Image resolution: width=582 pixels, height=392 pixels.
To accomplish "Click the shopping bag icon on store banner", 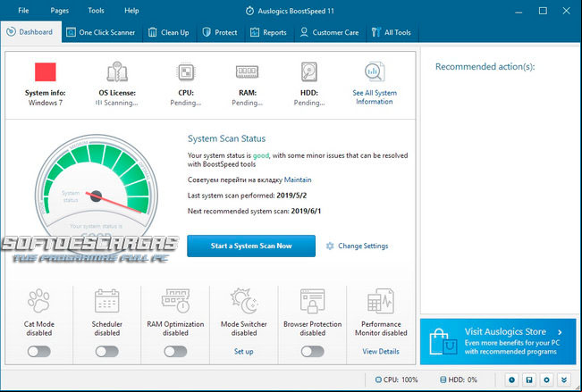I will pyautogui.click(x=443, y=342).
